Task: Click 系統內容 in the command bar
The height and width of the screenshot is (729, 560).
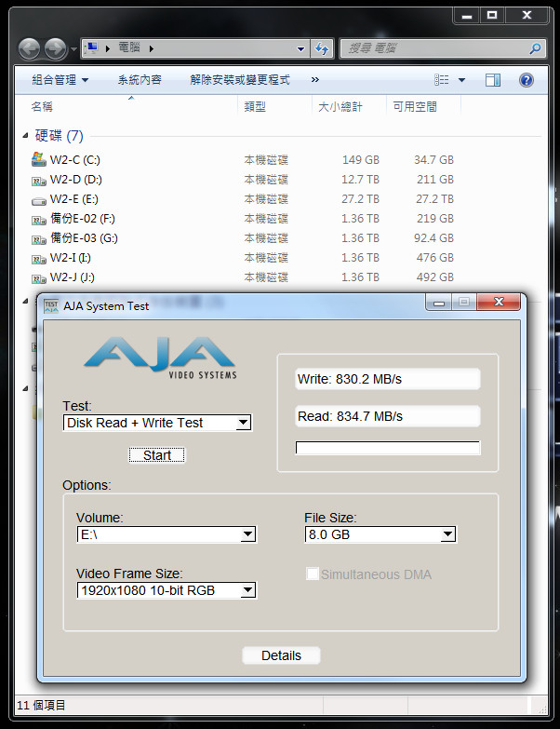Action: [140, 80]
